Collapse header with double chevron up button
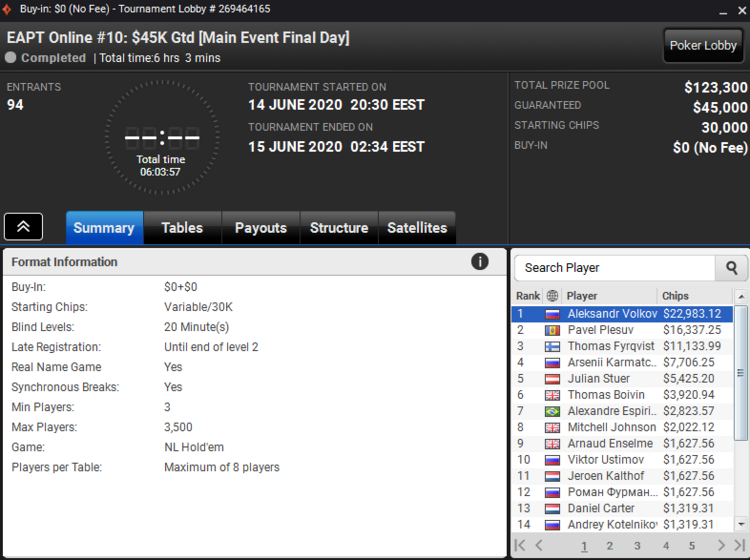 (23, 227)
